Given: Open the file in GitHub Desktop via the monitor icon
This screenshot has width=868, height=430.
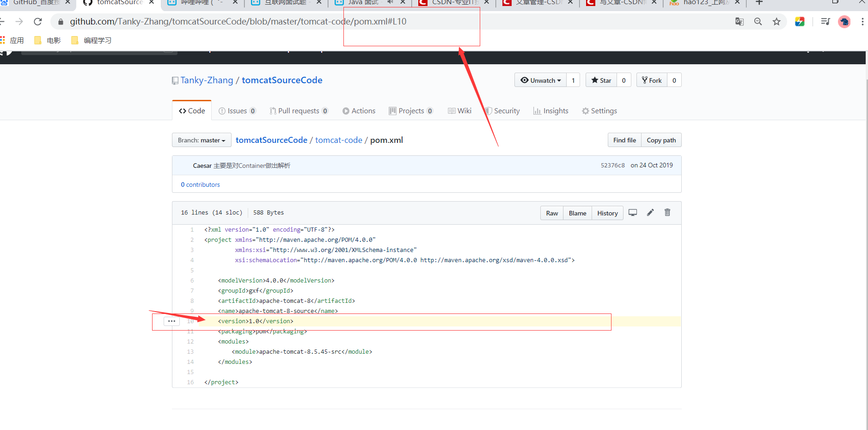Looking at the screenshot, I should coord(633,213).
